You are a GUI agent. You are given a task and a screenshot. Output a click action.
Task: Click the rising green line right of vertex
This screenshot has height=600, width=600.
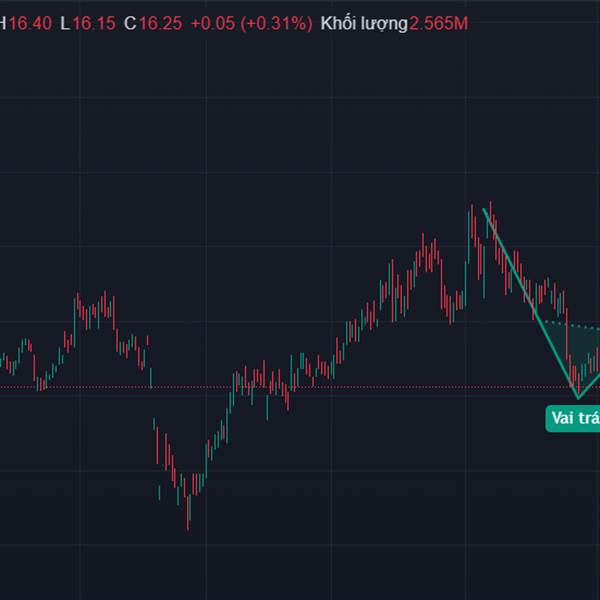pos(590,383)
